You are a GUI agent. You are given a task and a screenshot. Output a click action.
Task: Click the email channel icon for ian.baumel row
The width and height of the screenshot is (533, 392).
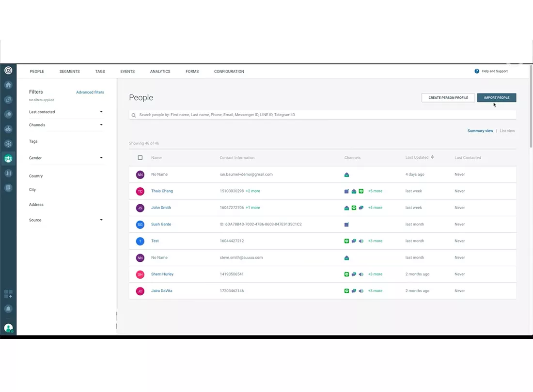[346, 175]
